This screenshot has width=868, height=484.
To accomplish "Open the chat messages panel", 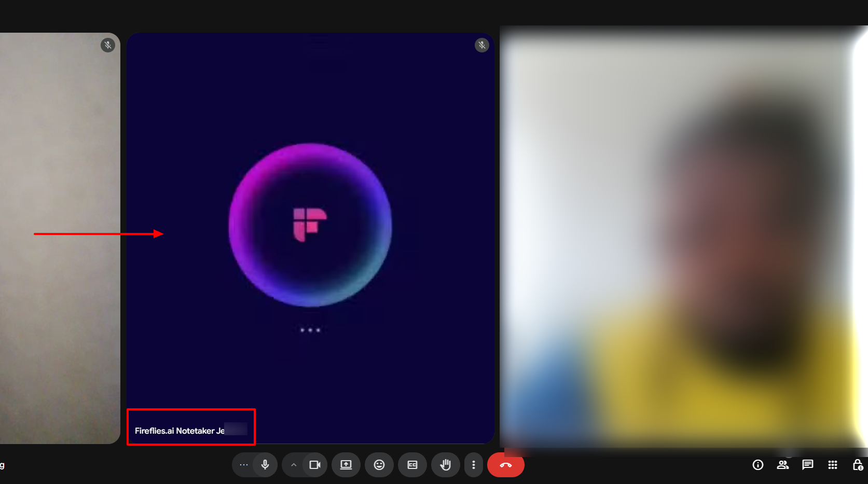I will coord(808,465).
